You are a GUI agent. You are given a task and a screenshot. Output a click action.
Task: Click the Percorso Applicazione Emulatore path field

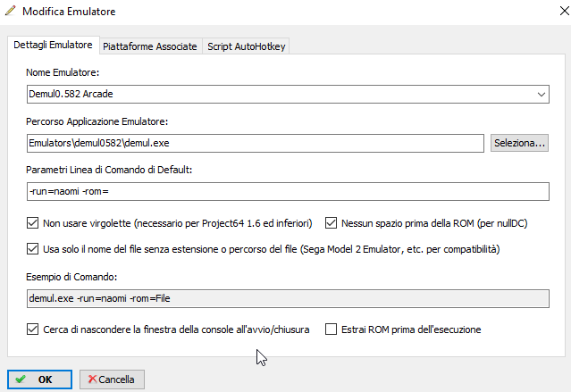pyautogui.click(x=256, y=143)
